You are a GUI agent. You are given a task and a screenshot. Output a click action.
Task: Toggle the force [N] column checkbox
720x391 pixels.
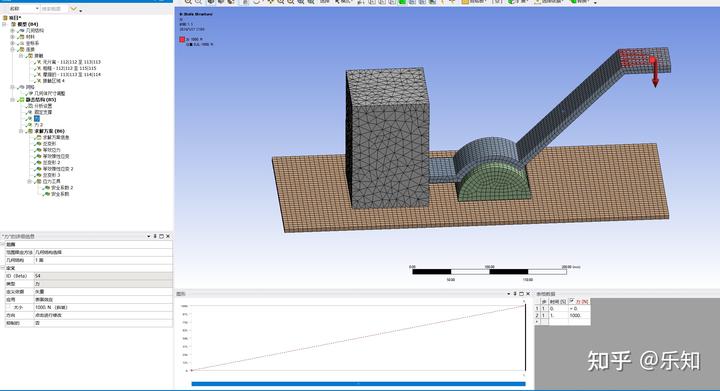[x=572, y=301]
